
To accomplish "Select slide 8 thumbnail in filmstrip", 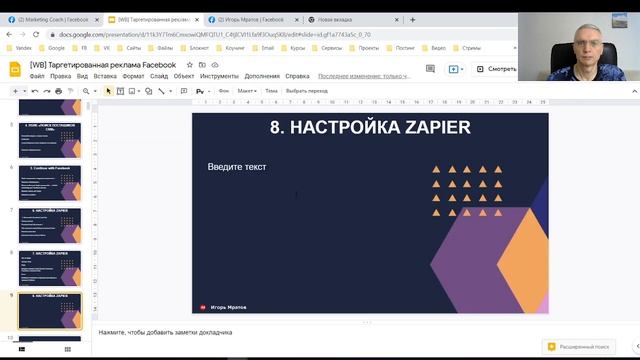I will [x=50, y=268].
